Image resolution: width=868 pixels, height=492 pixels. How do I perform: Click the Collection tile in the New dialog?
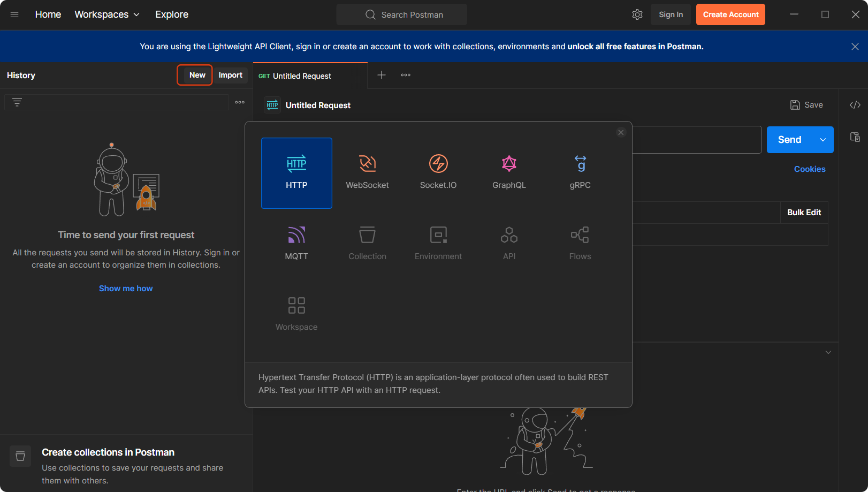368,244
